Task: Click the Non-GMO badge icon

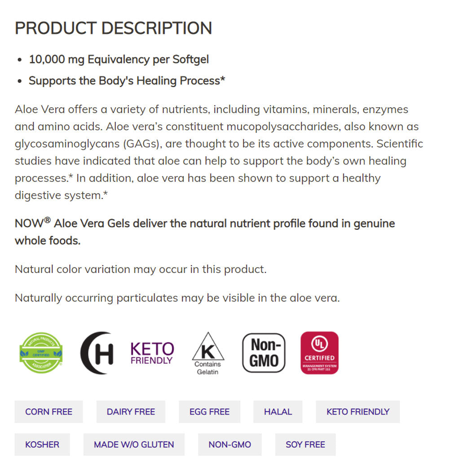Action: (x=264, y=353)
